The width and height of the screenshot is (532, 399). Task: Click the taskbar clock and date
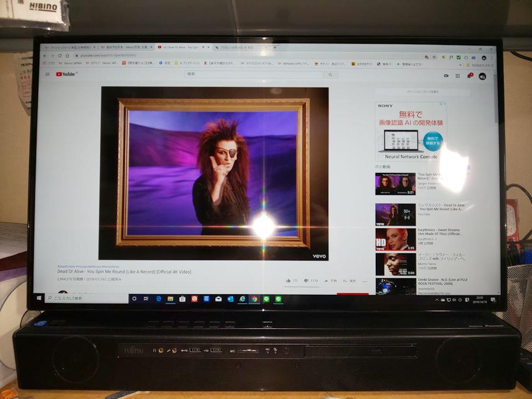click(480, 300)
